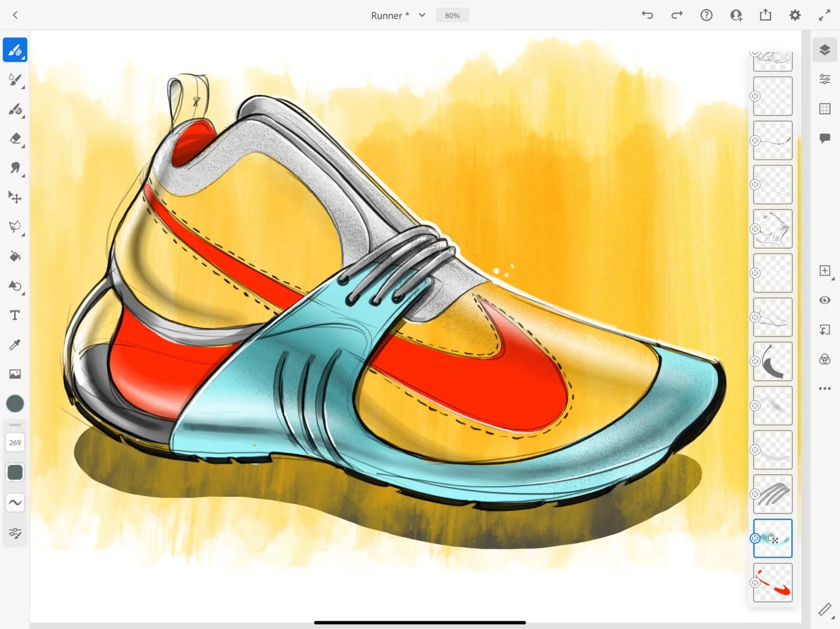This screenshot has height=629, width=840.
Task: Select the Move transform tool
Action: 15,197
